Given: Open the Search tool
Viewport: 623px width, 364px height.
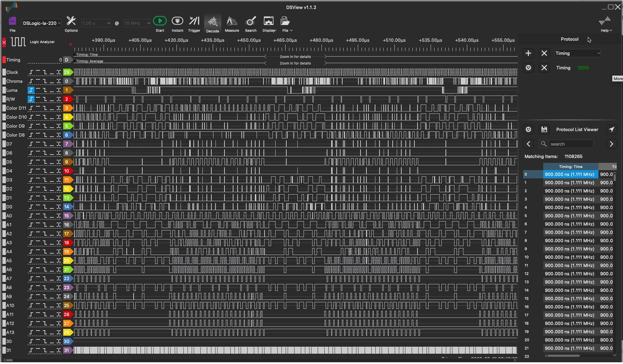Looking at the screenshot, I should pyautogui.click(x=251, y=21).
